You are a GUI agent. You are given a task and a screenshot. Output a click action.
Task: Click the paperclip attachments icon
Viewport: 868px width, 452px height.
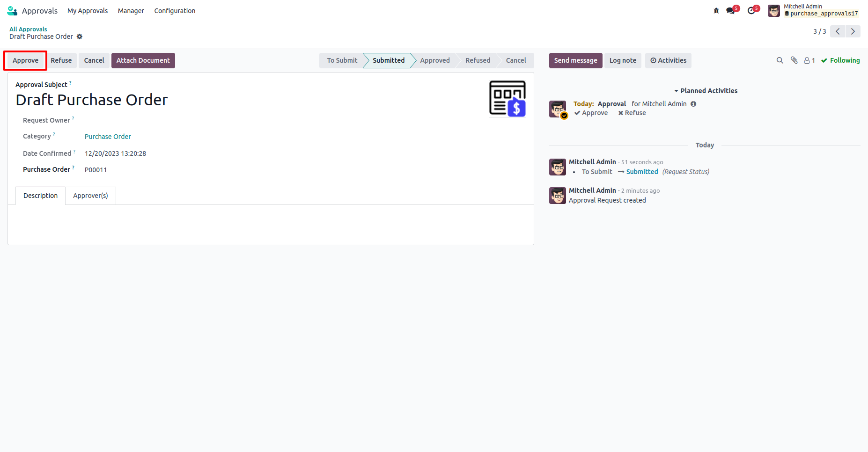(794, 60)
